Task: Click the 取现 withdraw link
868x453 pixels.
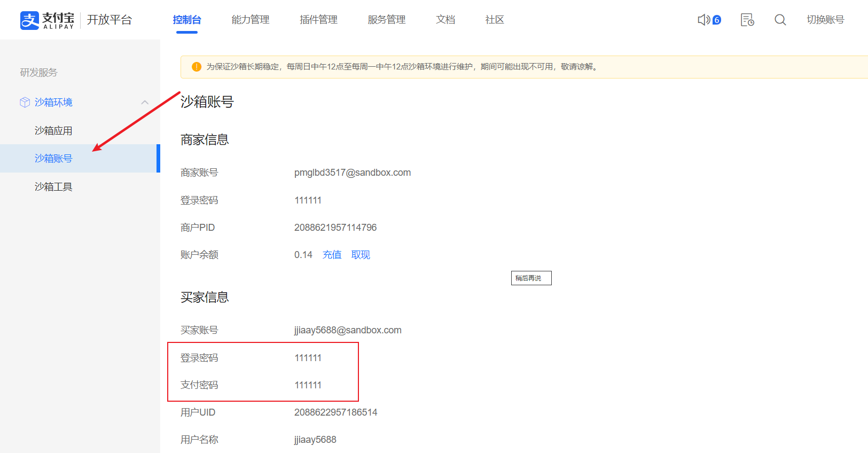Action: click(x=361, y=255)
